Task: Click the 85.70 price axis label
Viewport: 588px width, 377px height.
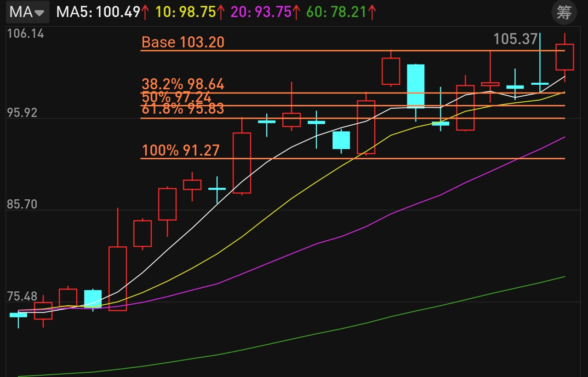Action: point(22,204)
